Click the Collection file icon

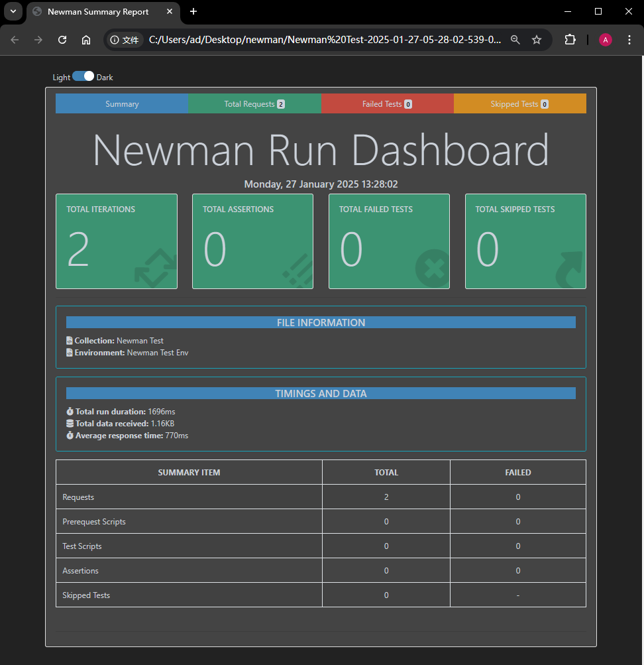[x=70, y=341]
